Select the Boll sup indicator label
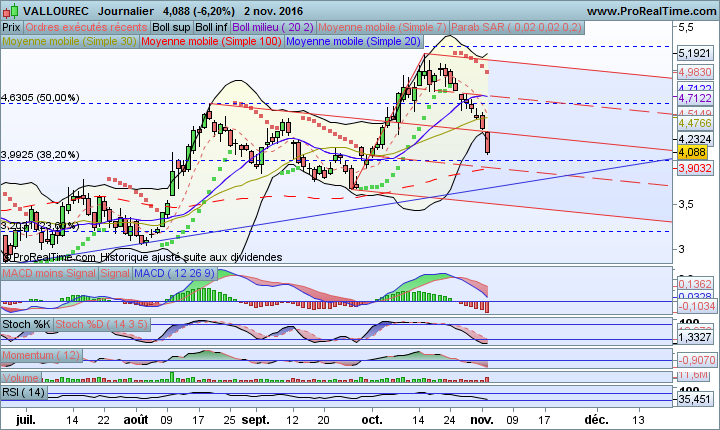 click(x=171, y=27)
